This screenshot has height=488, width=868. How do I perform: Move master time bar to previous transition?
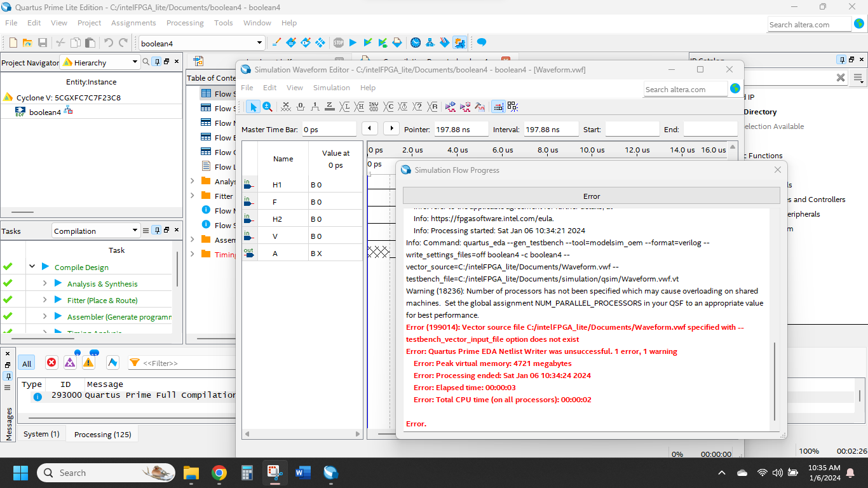click(370, 128)
